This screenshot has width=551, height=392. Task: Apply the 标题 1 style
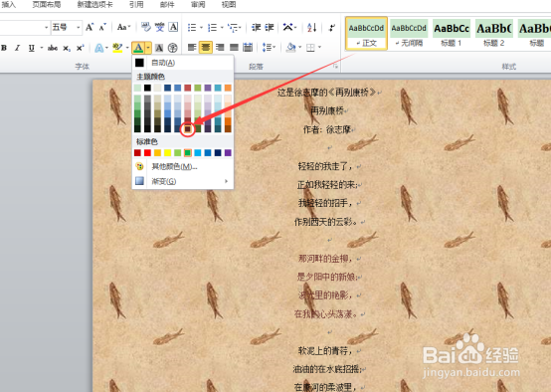pos(452,34)
